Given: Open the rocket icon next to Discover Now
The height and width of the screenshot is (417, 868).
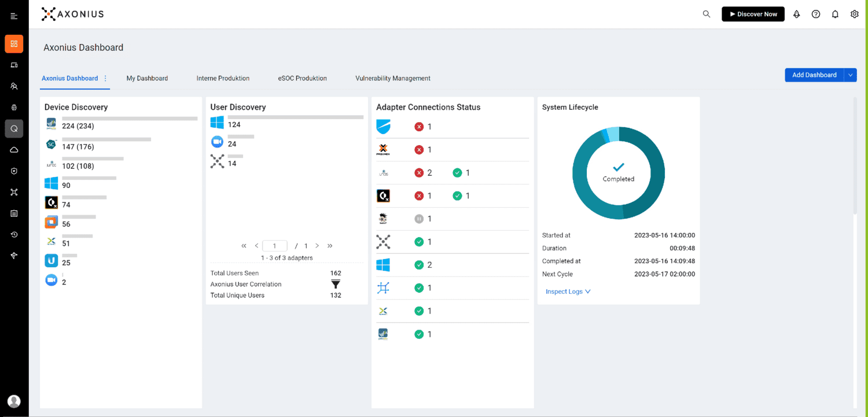Looking at the screenshot, I should tap(797, 14).
